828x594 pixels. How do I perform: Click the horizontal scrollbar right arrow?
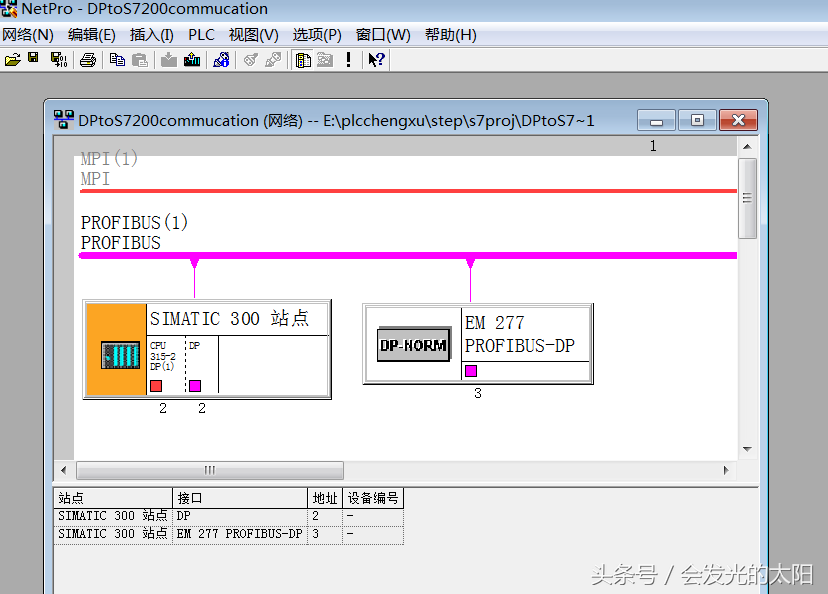[x=727, y=470]
